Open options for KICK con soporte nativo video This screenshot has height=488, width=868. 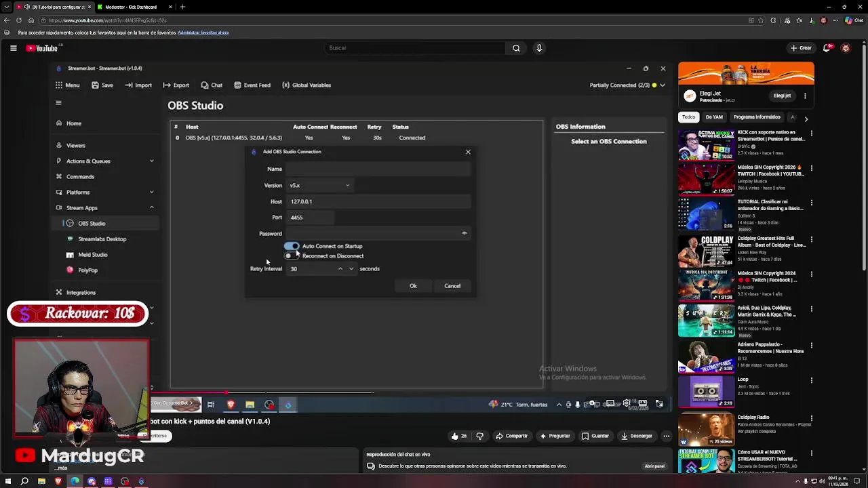point(811,134)
